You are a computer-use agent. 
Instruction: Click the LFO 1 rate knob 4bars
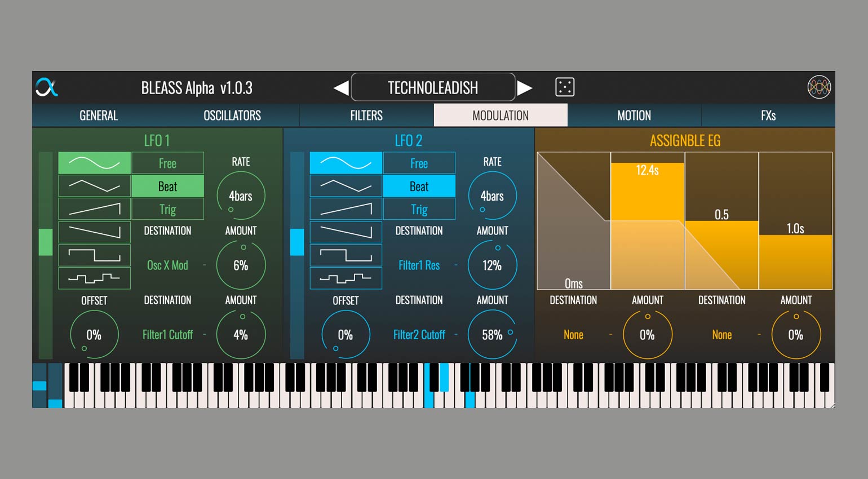point(241,196)
